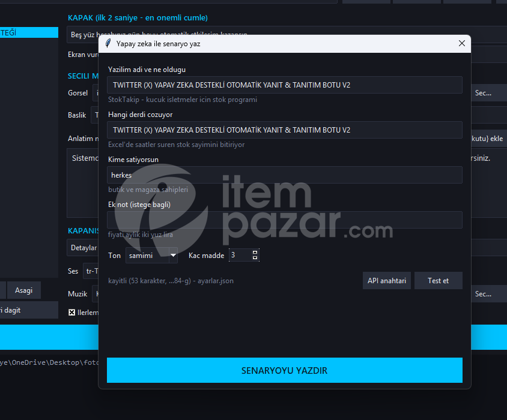Click the Ses field starting with tr-T
Viewport: 507px width, 420px height.
point(91,271)
